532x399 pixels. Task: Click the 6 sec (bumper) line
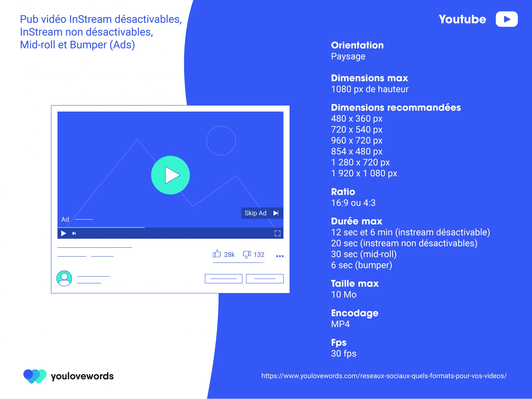[x=361, y=265]
